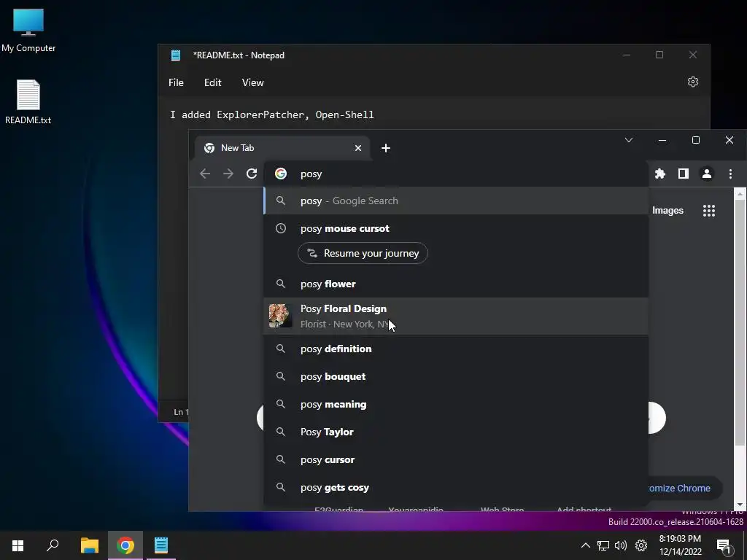Open the File menu in Notepad
The height and width of the screenshot is (560, 747).
176,82
